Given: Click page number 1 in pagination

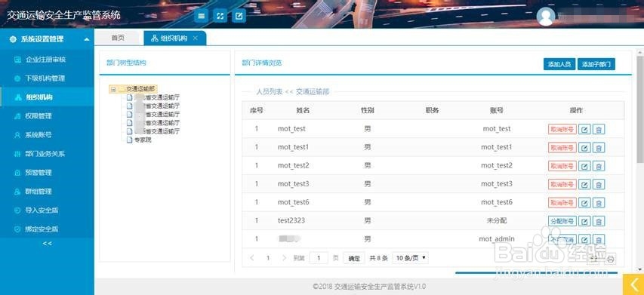Looking at the screenshot, I should tap(268, 258).
